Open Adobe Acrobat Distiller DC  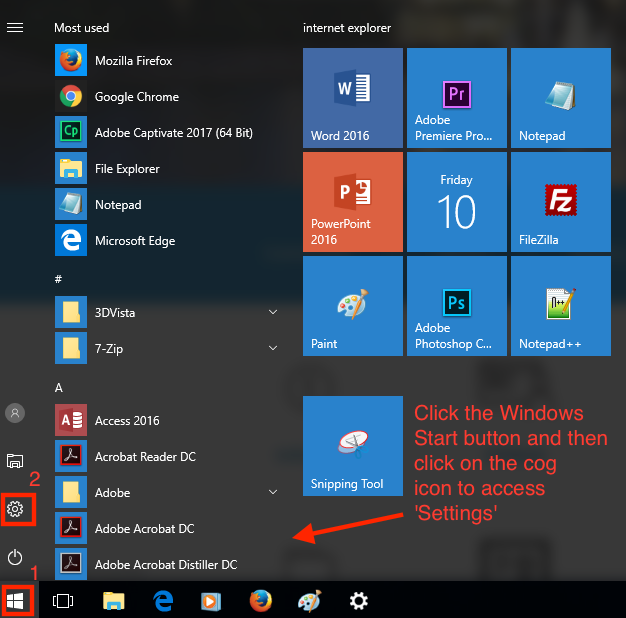pos(166,564)
